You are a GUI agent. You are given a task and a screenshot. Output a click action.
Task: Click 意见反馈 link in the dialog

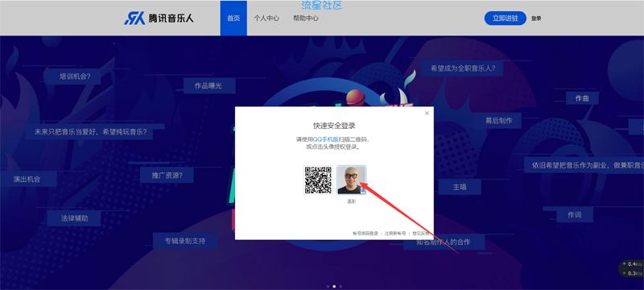(420, 234)
